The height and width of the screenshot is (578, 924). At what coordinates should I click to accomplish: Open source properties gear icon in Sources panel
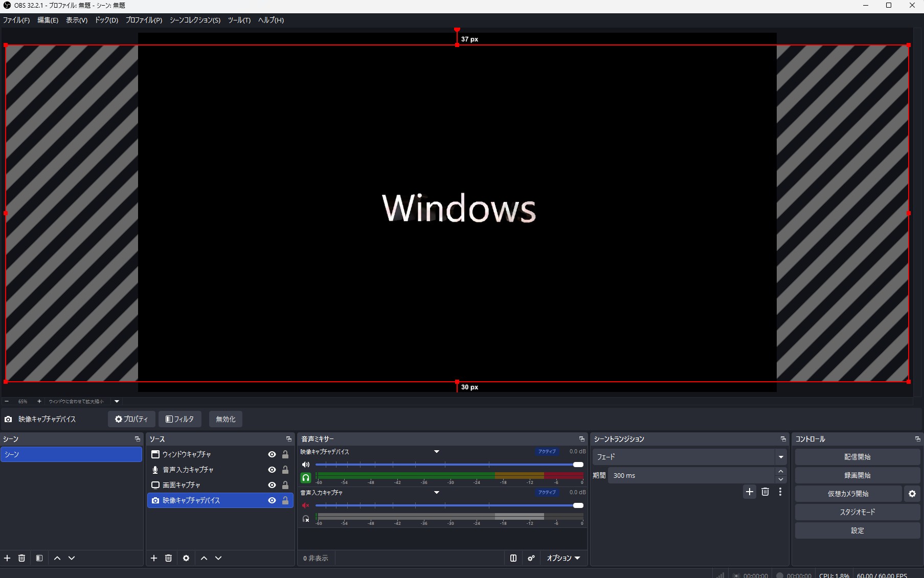coord(186,558)
